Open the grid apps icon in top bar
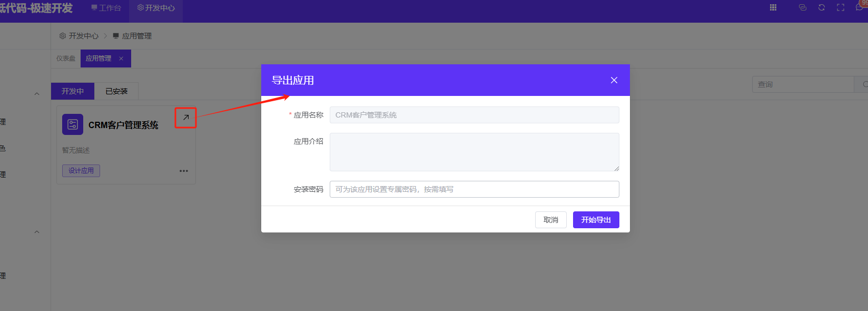This screenshot has height=311, width=868. [x=773, y=7]
